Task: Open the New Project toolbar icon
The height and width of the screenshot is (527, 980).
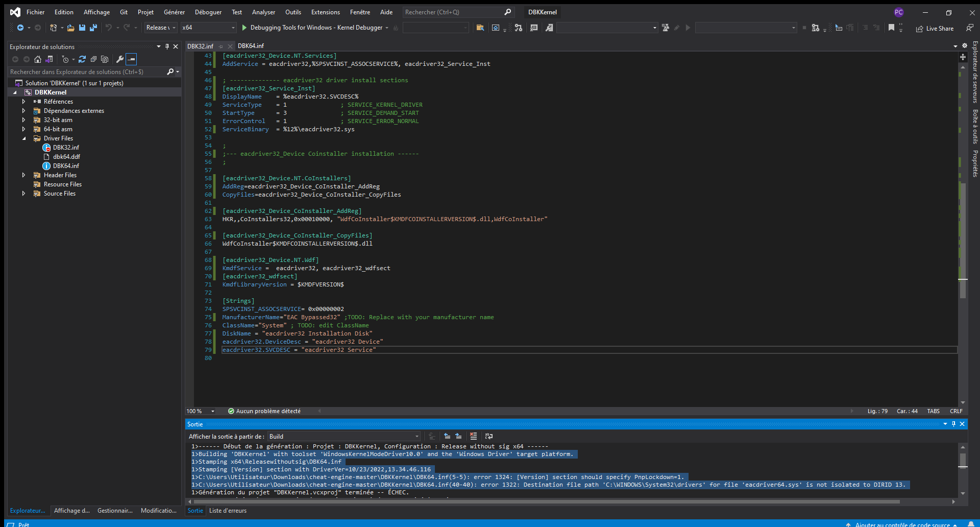Action: pyautogui.click(x=53, y=28)
